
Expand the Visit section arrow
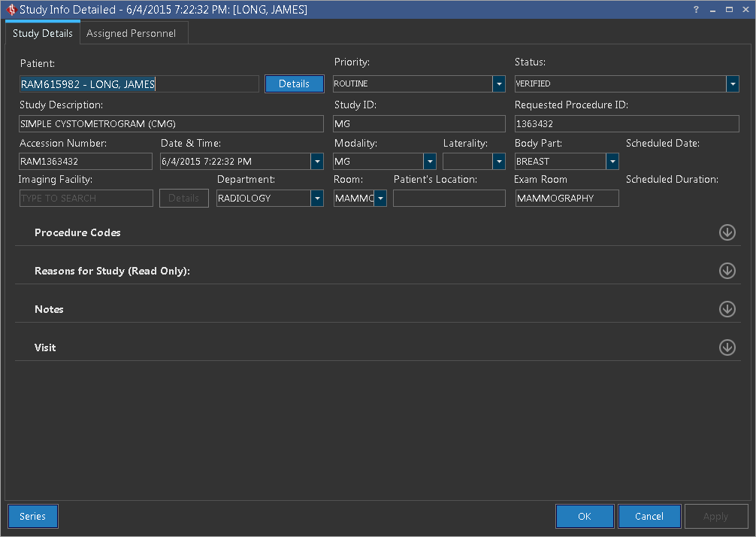pyautogui.click(x=727, y=347)
